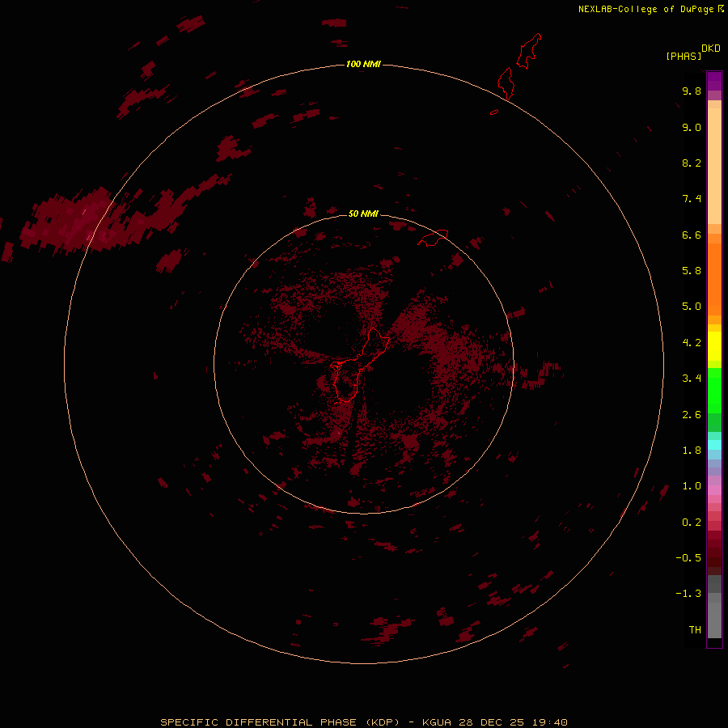Click the 5.8 legend value
This screenshot has width=728, height=728.
click(x=692, y=271)
